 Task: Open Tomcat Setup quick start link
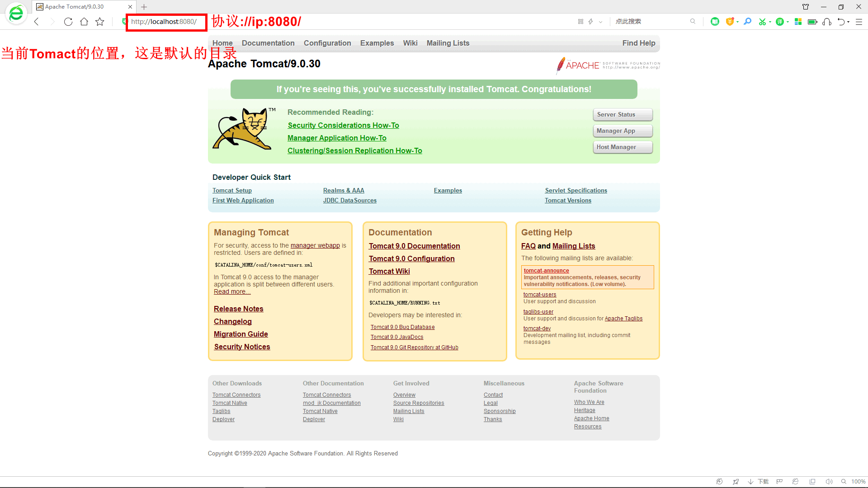tap(232, 190)
